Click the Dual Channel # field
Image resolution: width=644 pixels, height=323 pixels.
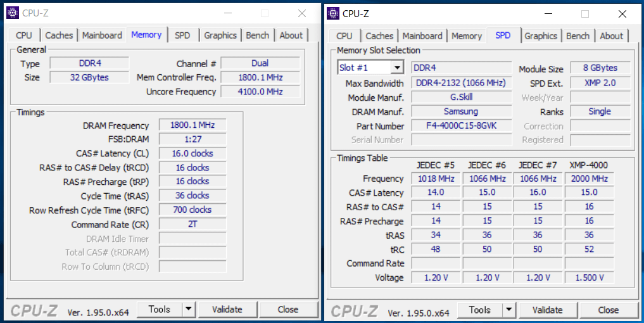(x=260, y=63)
